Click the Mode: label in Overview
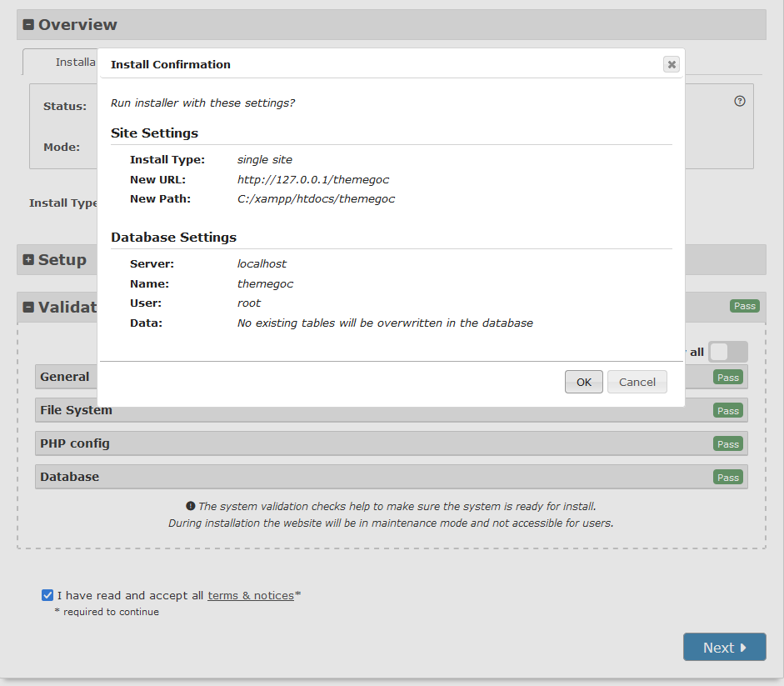 [x=62, y=147]
